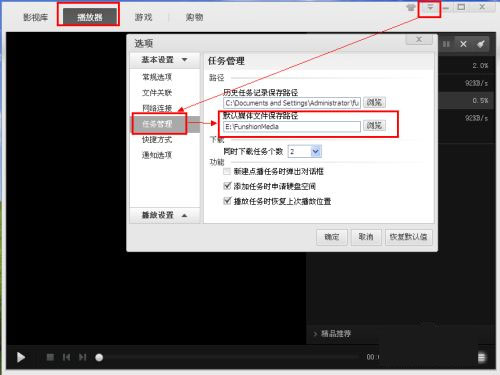Open the playlist icon at bottom right
The image size is (500, 375).
click(x=482, y=357)
